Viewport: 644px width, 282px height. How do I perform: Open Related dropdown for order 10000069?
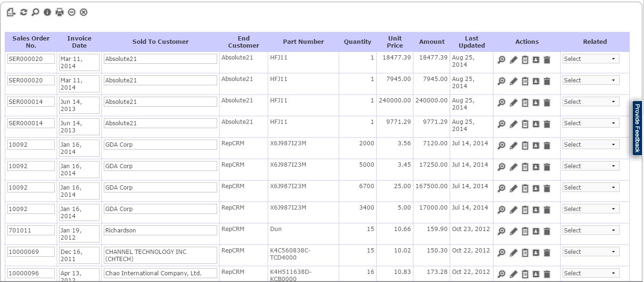tap(591, 252)
